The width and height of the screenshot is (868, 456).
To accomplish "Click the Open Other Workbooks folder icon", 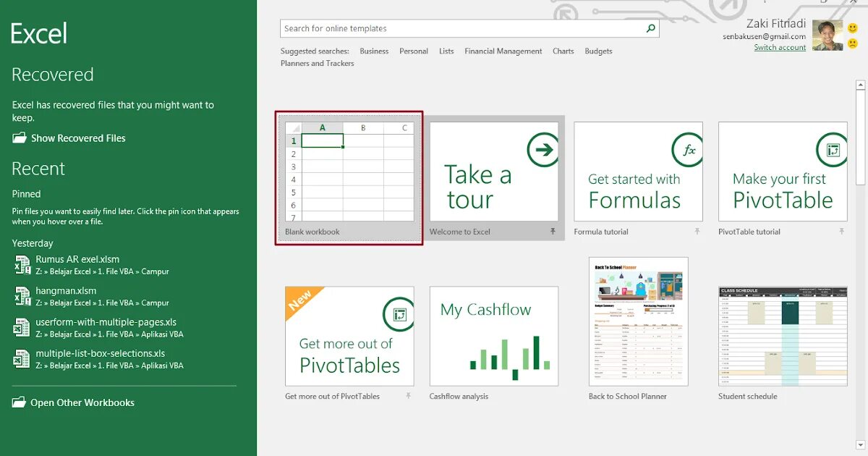I will click(x=19, y=402).
